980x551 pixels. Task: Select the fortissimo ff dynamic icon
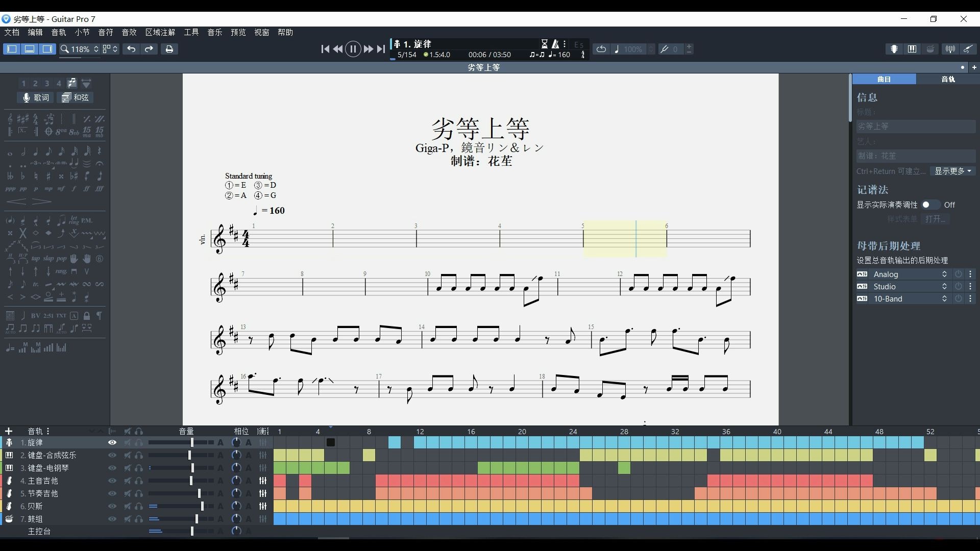87,188
